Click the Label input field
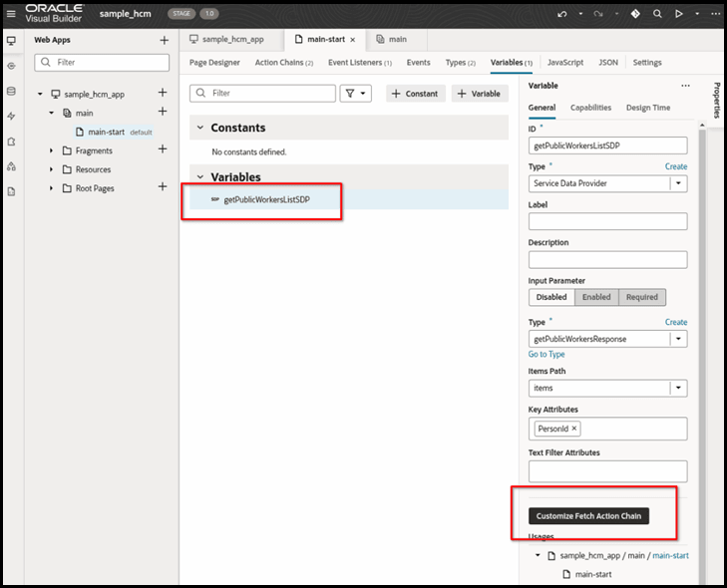727x588 pixels. [x=608, y=221]
